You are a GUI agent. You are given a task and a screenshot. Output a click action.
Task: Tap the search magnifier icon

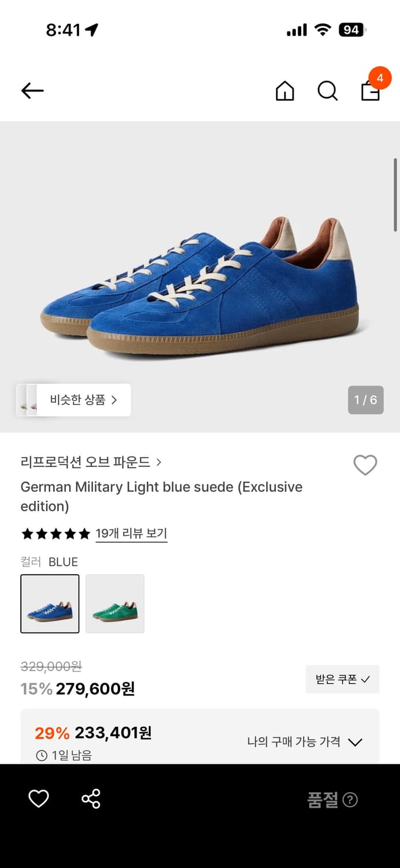[x=327, y=91]
